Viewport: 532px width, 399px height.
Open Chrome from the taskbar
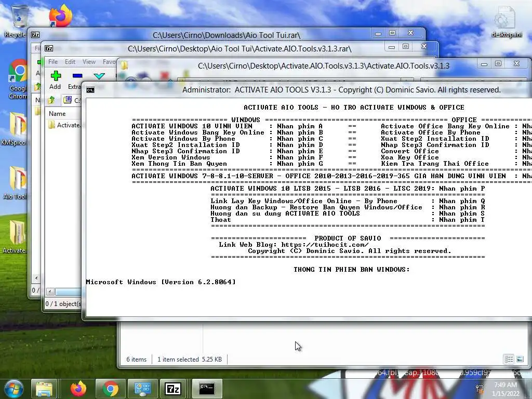coord(111,389)
